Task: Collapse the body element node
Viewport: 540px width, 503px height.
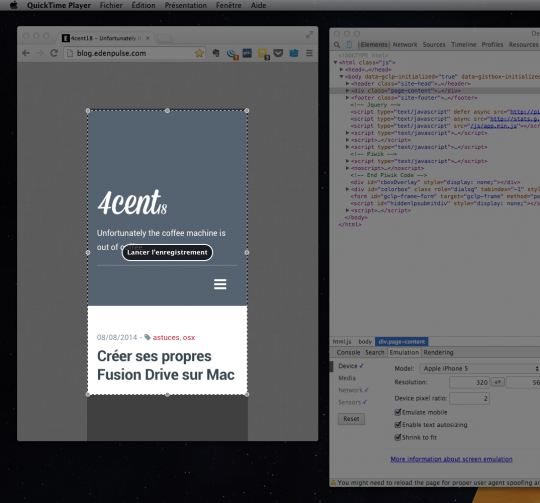Action: click(342, 76)
